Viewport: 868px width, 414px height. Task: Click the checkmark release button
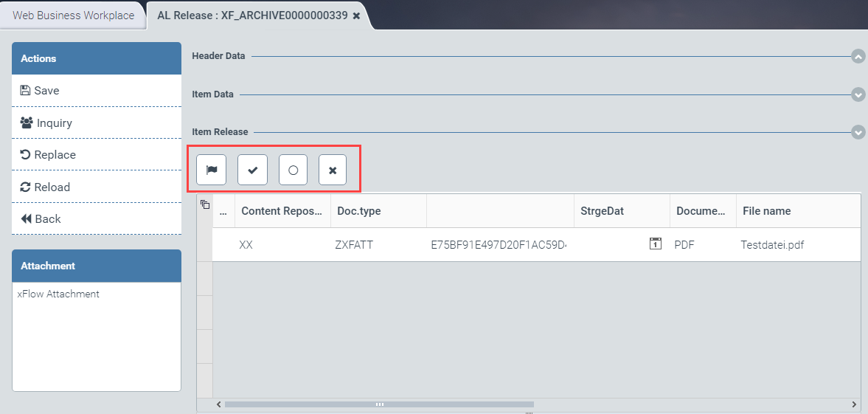pos(252,170)
